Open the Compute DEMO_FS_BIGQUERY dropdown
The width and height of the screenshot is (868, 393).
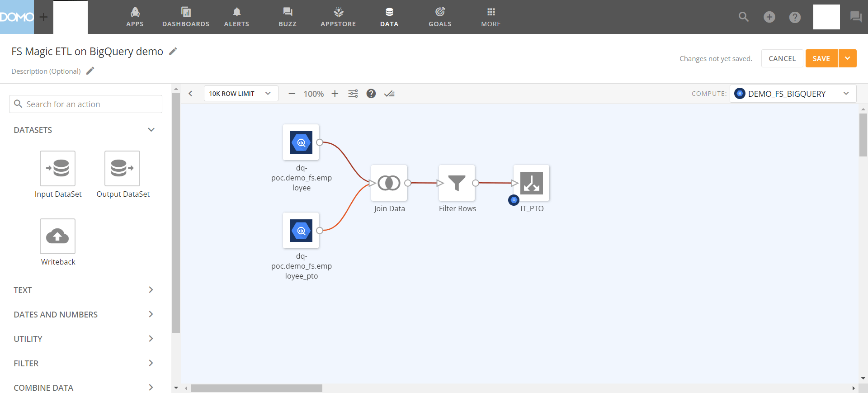[793, 94]
